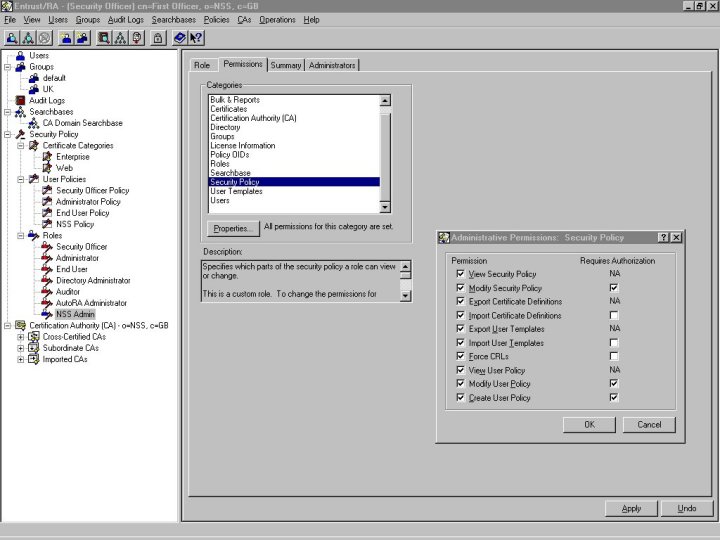Collapse the Roles tree node
Viewport: 720px width, 540px height.
21,236
